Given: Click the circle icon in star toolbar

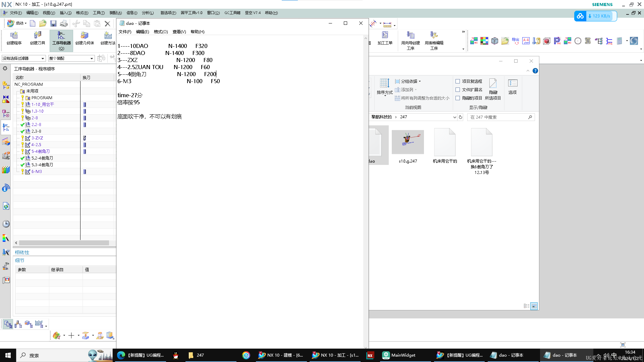Looking at the screenshot, I should pos(578,41).
